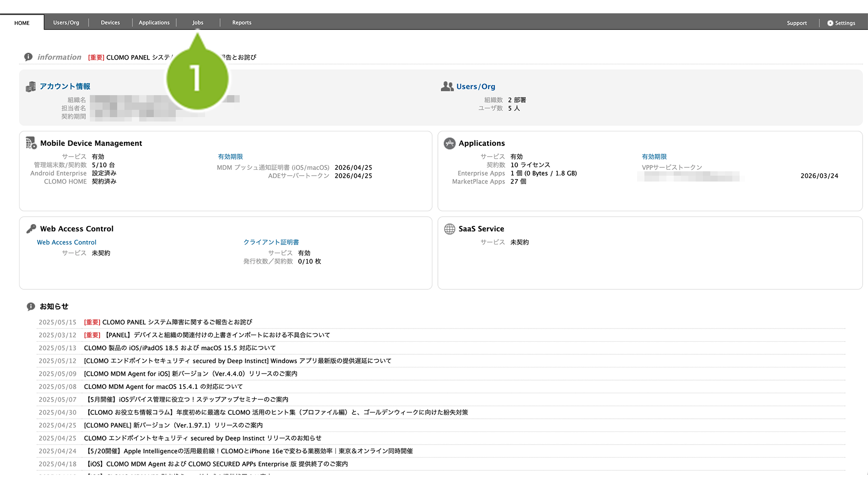Click the MDM push certificate date 2026/04/25

353,167
